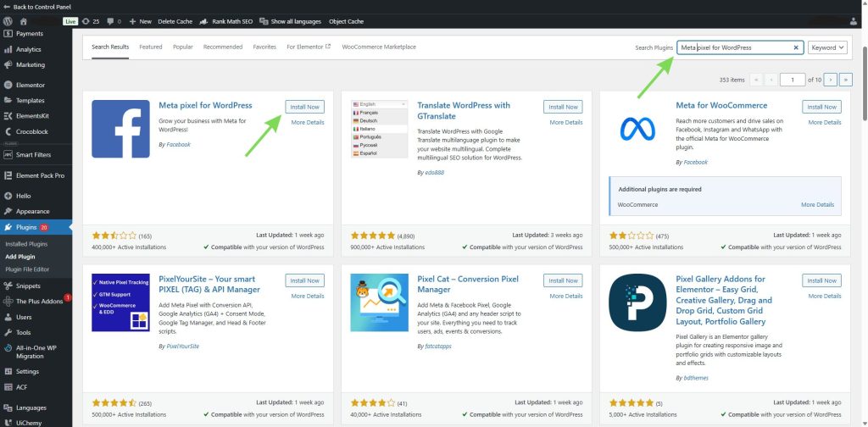Open author link PixelYourSite
The width and height of the screenshot is (868, 427).
(x=183, y=347)
